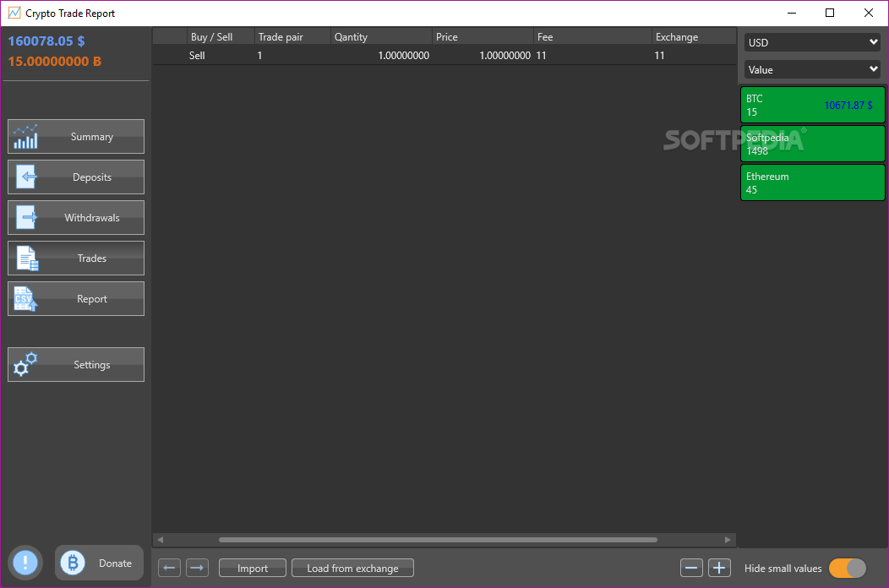Add a trade with the plus button
The height and width of the screenshot is (588, 889).
[x=719, y=568]
